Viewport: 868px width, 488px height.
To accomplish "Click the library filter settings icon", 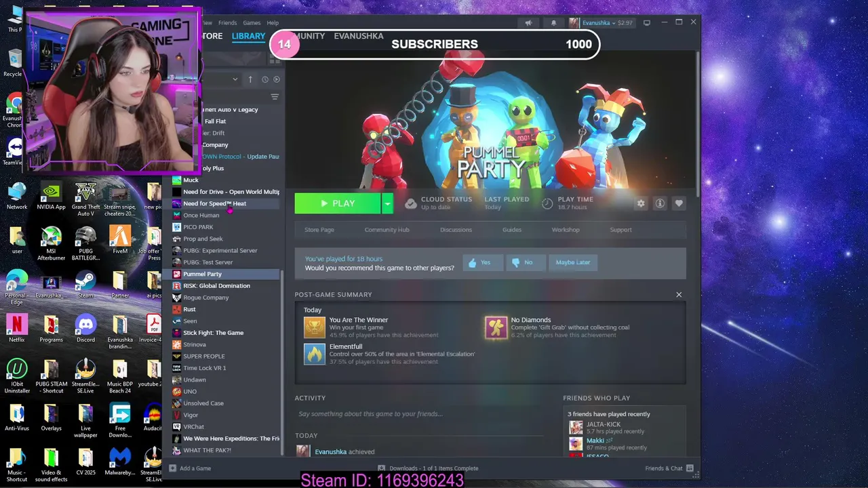I will tap(275, 97).
